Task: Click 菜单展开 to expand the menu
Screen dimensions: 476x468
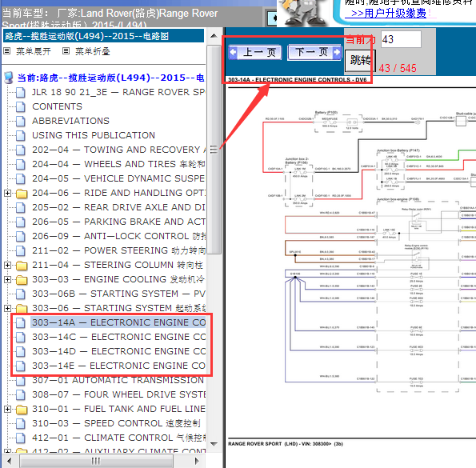Action: point(34,51)
